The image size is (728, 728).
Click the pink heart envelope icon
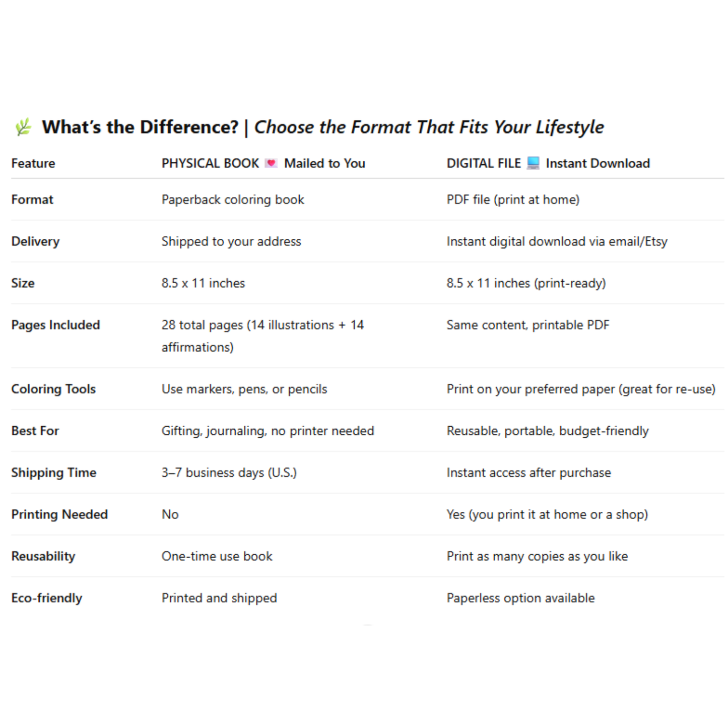tap(271, 163)
